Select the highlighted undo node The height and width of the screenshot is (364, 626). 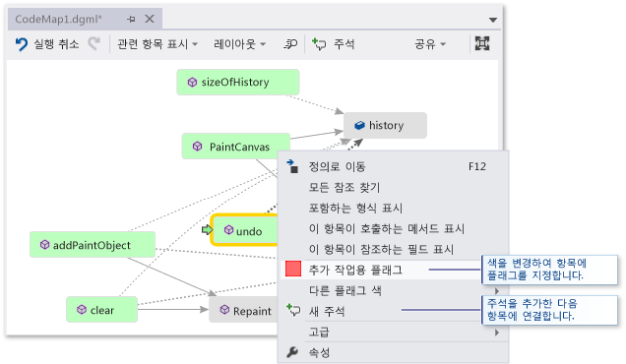pyautogui.click(x=244, y=230)
